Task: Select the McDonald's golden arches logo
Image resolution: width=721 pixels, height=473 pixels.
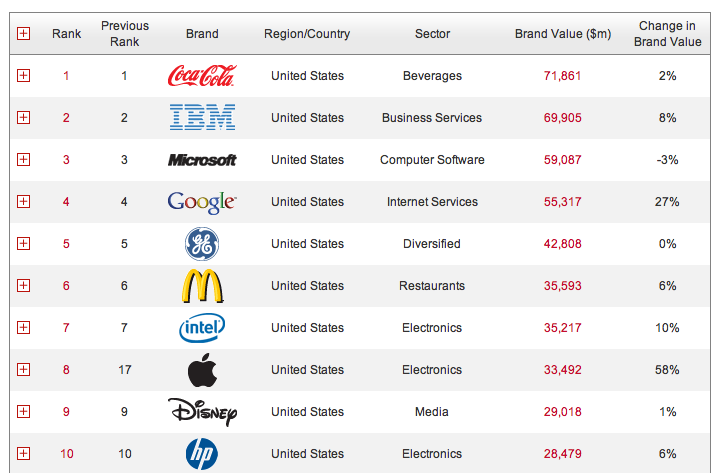Action: 202,286
